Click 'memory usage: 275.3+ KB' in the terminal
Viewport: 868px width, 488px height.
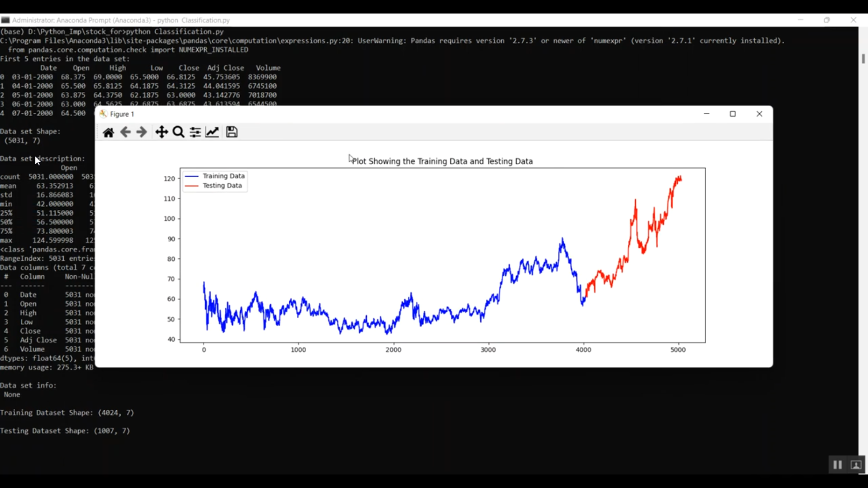47,368
